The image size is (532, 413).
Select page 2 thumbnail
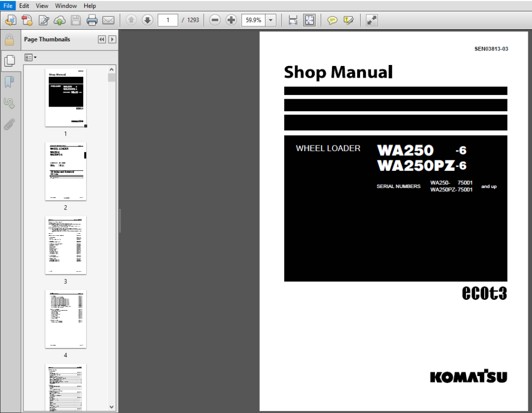click(x=66, y=171)
